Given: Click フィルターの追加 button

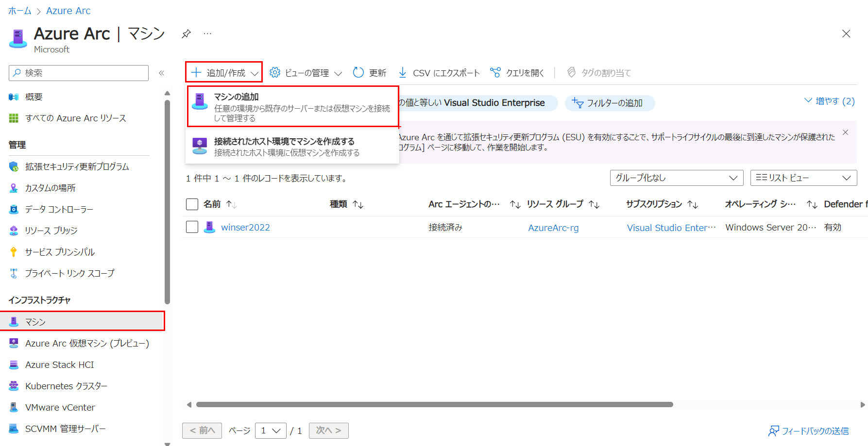Looking at the screenshot, I should coord(610,103).
